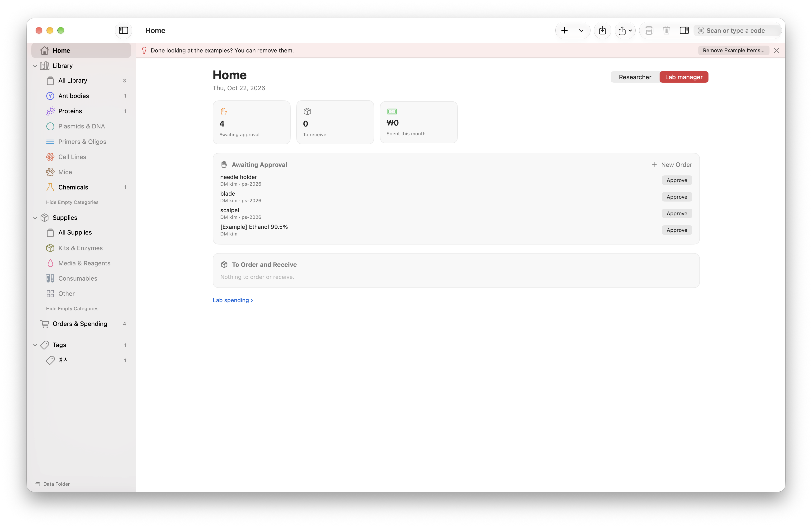Create a New Order

[x=671, y=165]
